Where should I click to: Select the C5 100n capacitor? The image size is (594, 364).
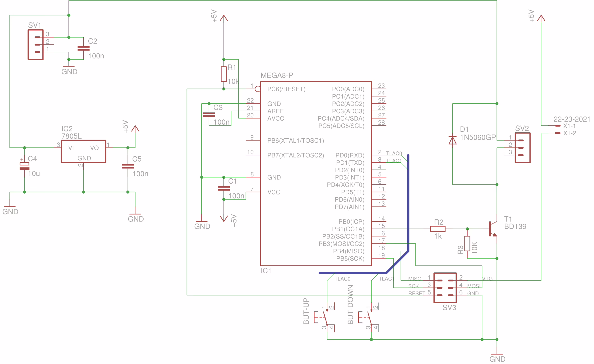[x=128, y=166]
